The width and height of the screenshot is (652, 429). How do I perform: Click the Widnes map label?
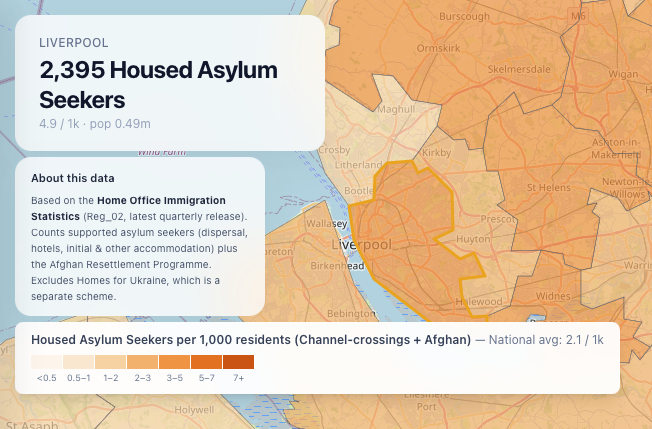(x=553, y=296)
